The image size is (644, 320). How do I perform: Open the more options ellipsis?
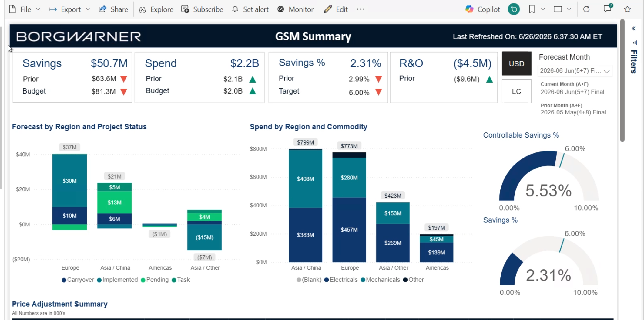(361, 9)
